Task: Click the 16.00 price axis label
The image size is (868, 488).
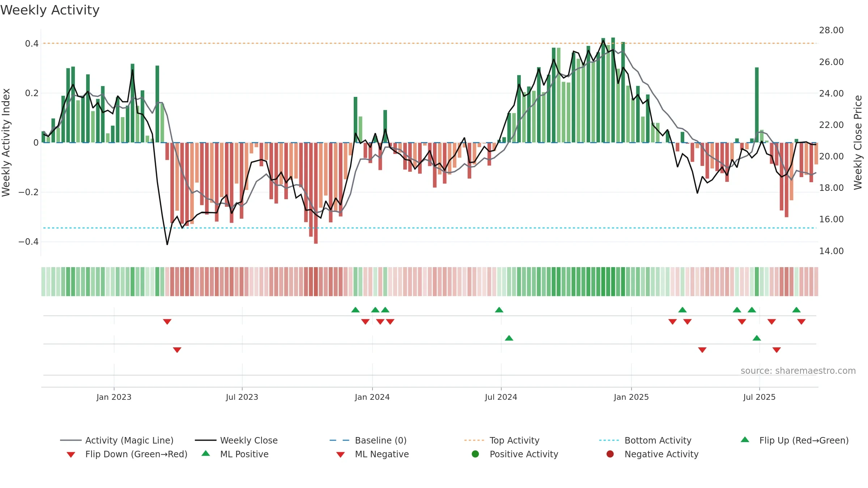Action: pyautogui.click(x=831, y=219)
